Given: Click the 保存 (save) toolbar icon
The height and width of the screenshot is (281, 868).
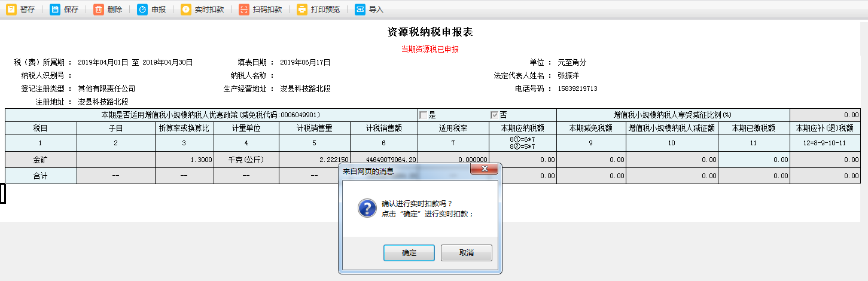Looking at the screenshot, I should coord(55,10).
